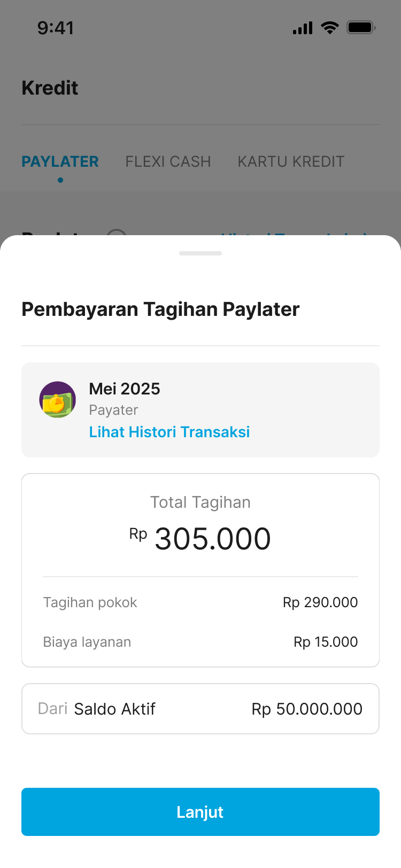Tap the Mei 2025 bill heading
Image resolution: width=401 pixels, height=868 pixels.
point(125,389)
